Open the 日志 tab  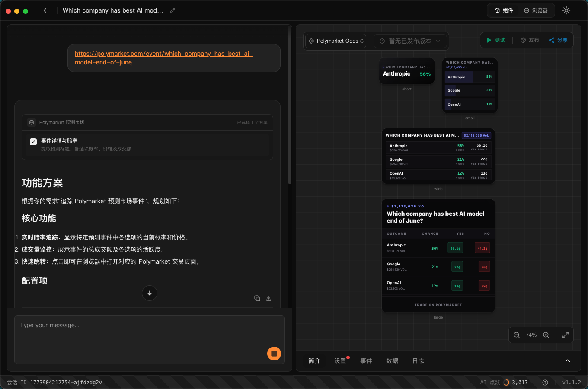point(418,361)
